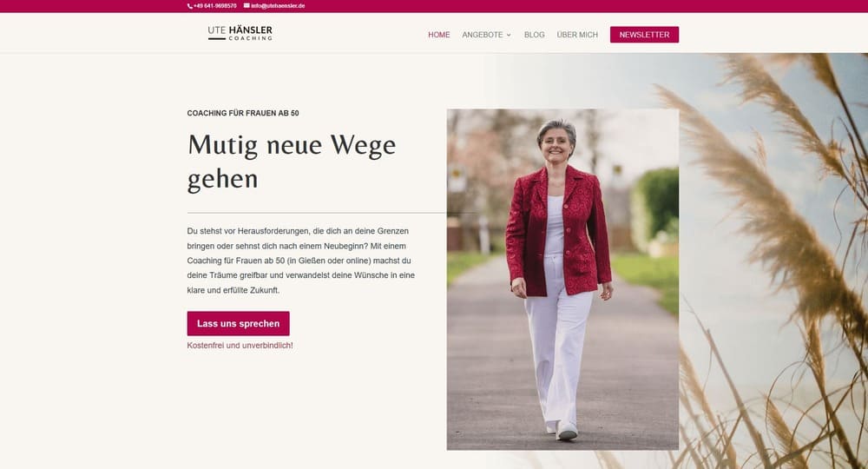The height and width of the screenshot is (469, 868).
Task: Navigate to Über Mich page
Action: click(577, 35)
